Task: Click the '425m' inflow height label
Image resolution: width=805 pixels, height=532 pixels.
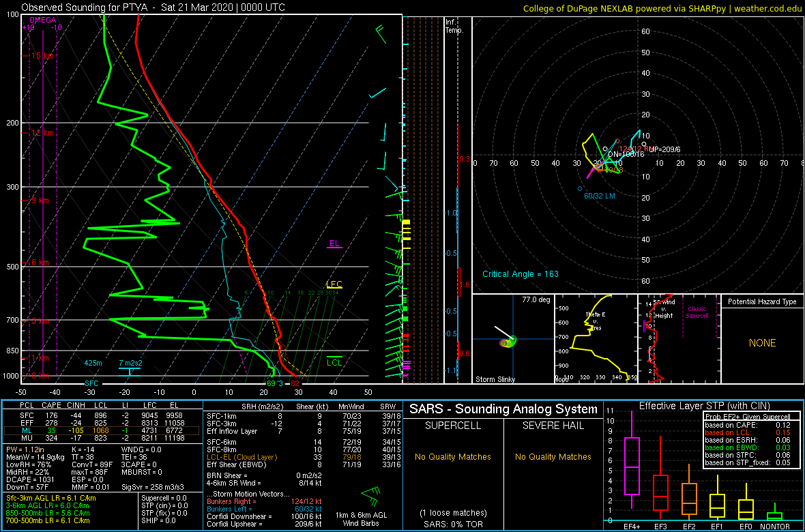Action: pos(93,363)
